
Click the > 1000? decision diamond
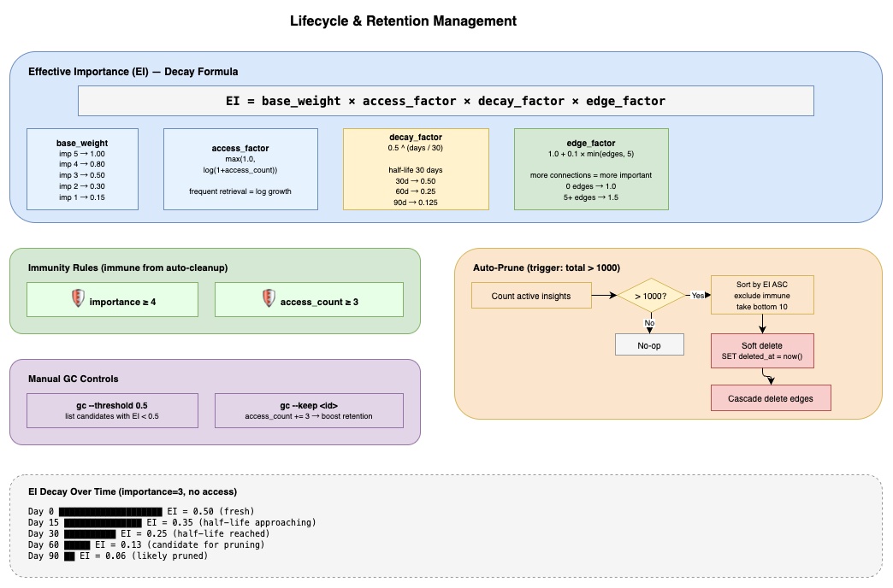[651, 296]
